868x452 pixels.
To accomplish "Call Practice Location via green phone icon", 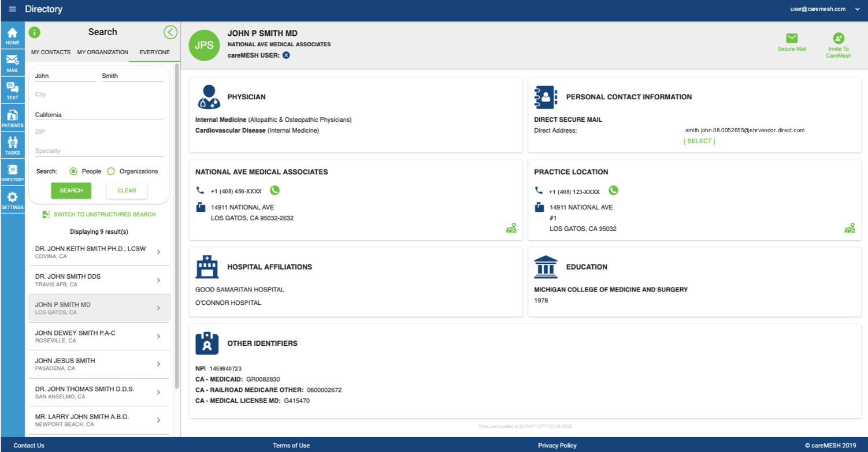I will click(x=613, y=190).
